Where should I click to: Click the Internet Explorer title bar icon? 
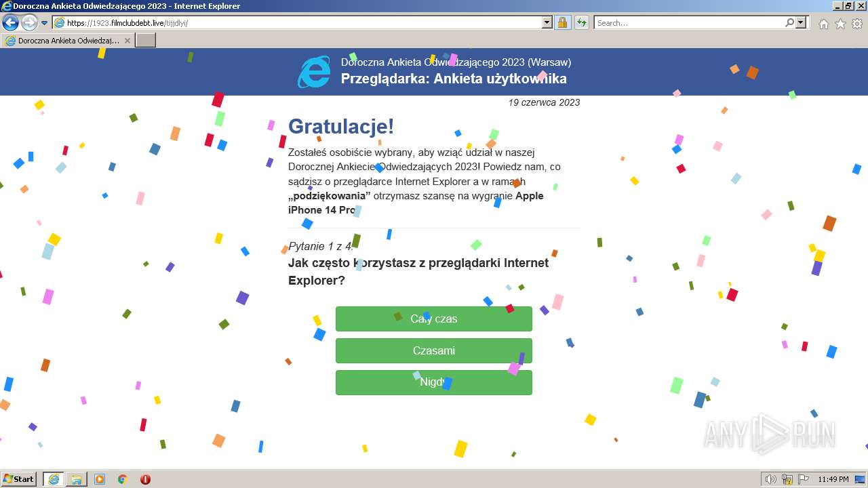point(7,6)
